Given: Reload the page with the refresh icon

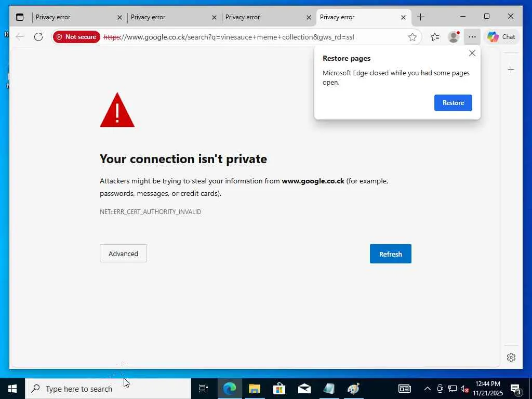Looking at the screenshot, I should tap(38, 37).
